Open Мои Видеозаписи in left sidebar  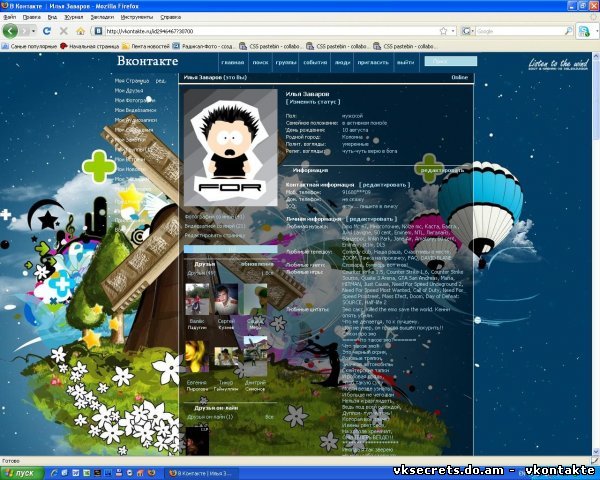(135, 110)
